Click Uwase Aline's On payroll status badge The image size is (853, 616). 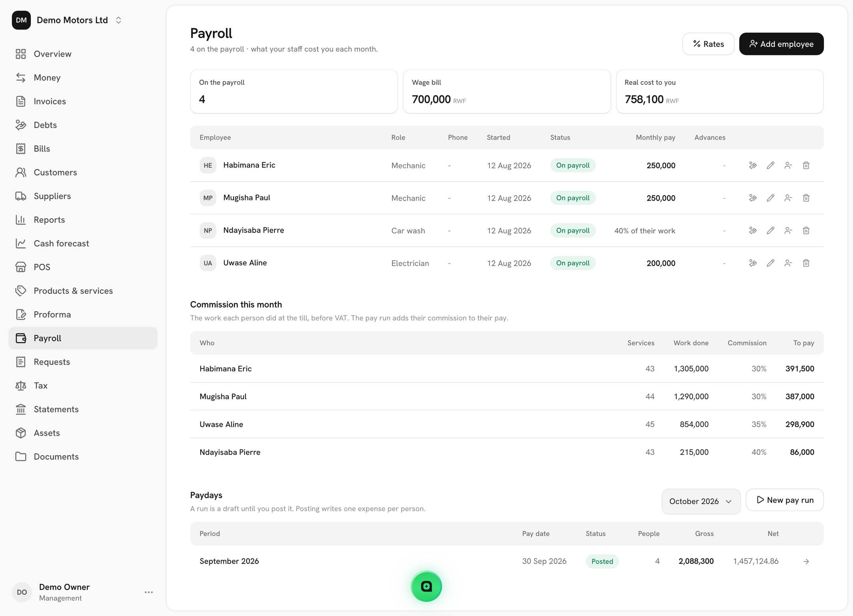573,263
